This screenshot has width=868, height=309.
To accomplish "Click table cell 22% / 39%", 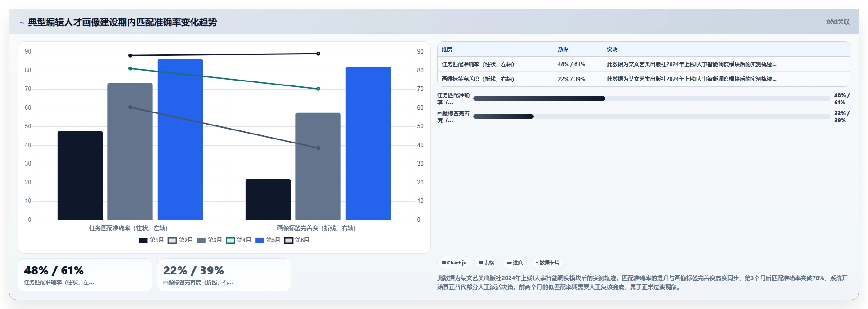I will tap(571, 79).
